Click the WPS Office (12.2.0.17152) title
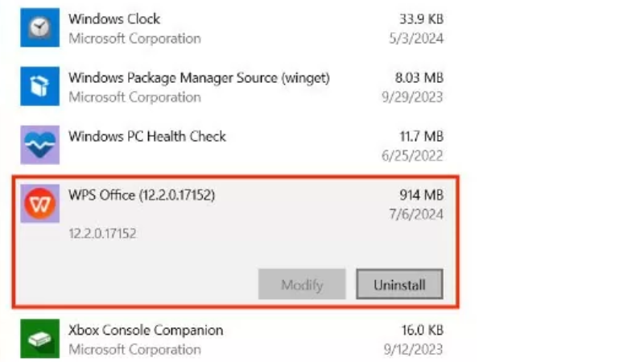The width and height of the screenshot is (644, 362). [x=142, y=195]
